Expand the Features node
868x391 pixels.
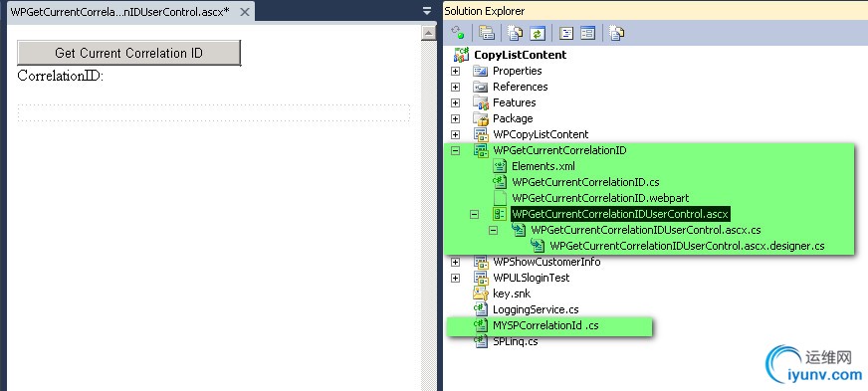click(455, 102)
